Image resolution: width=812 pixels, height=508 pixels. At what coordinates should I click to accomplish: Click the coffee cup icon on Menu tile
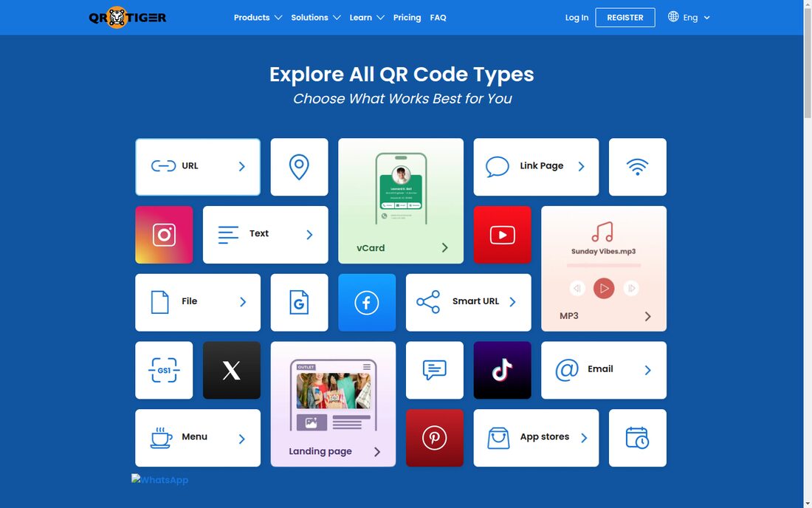tap(161, 438)
